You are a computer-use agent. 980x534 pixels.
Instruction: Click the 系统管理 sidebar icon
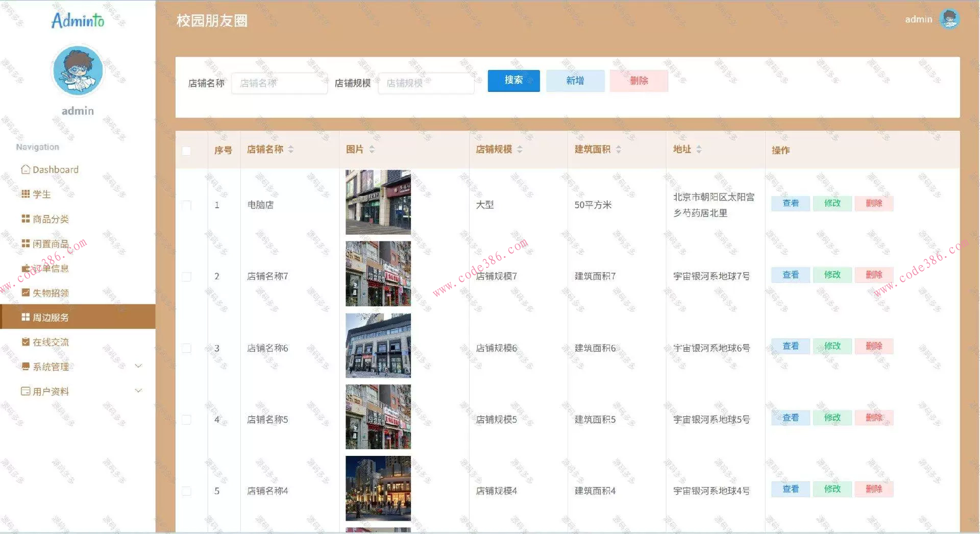point(25,366)
